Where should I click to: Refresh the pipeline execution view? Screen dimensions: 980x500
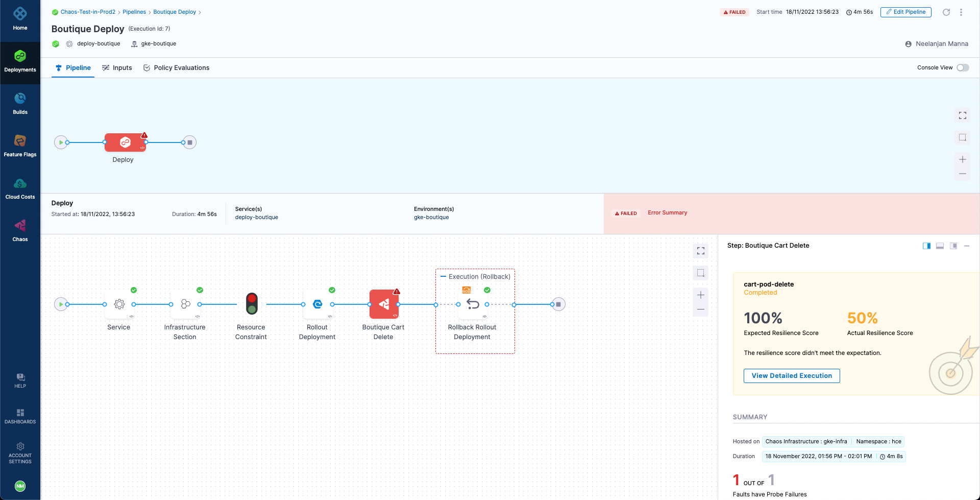(x=947, y=12)
